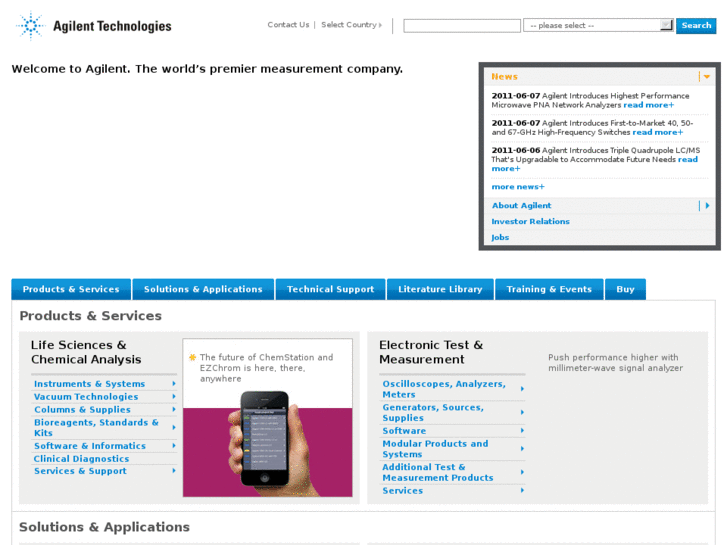Switch to Training & Events tab
The width and height of the screenshot is (727, 545).
tap(549, 289)
